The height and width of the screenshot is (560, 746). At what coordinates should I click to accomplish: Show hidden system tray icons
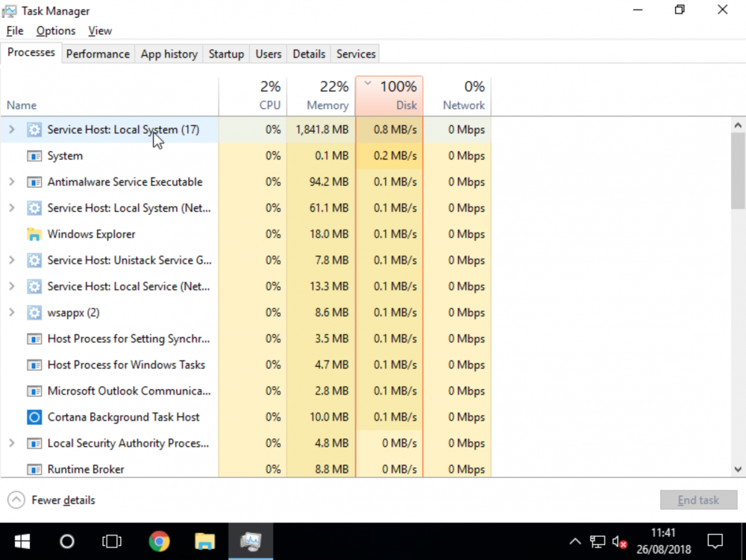(x=575, y=541)
